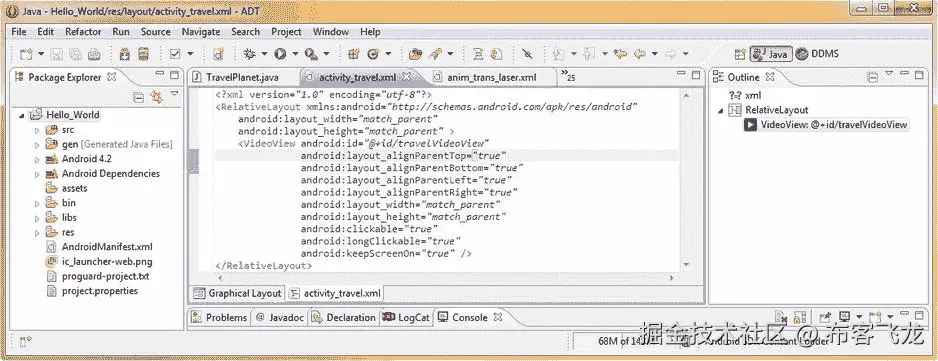
Task: Click the Previous Annotation icon
Action: point(589,54)
